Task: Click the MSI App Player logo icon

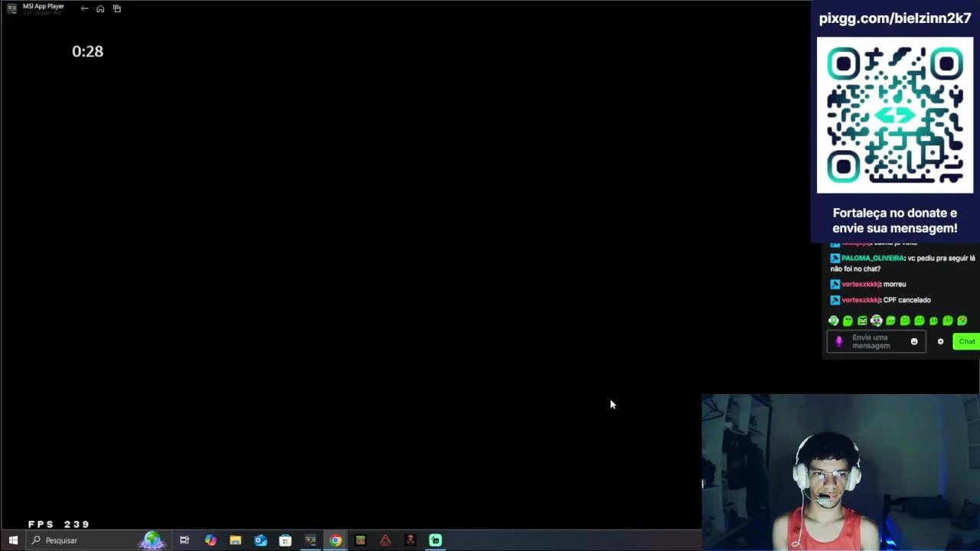Action: [x=11, y=8]
